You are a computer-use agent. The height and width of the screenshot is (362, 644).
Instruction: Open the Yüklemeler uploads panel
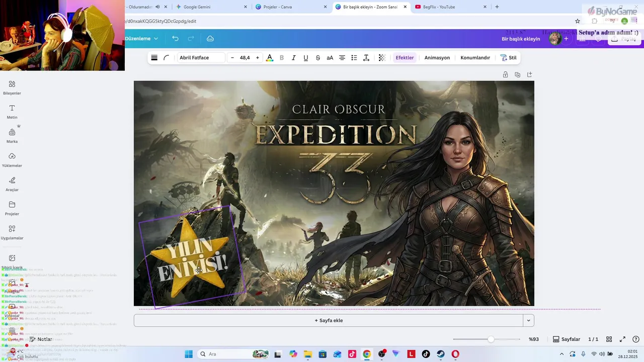coord(12,160)
